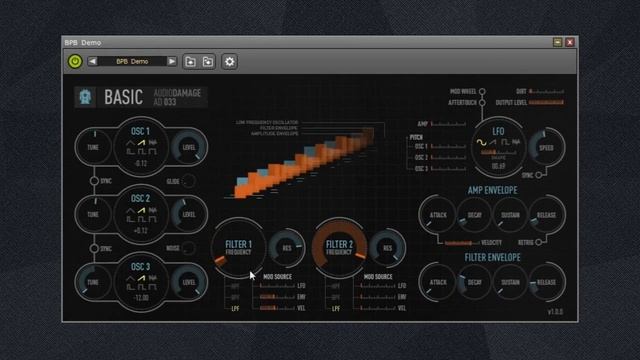Select the LFO random waveform

[x=516, y=142]
